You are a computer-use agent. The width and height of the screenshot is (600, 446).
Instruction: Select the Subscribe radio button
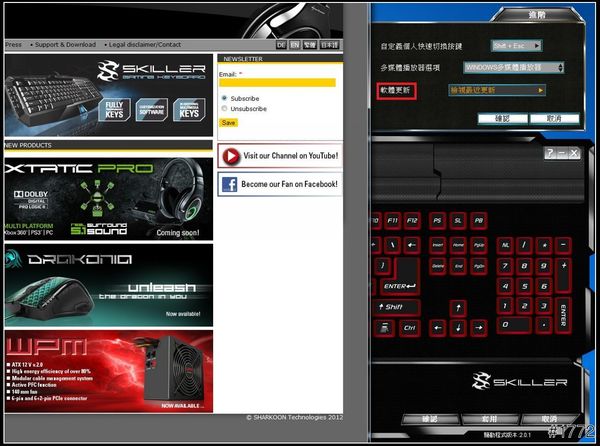(x=224, y=99)
